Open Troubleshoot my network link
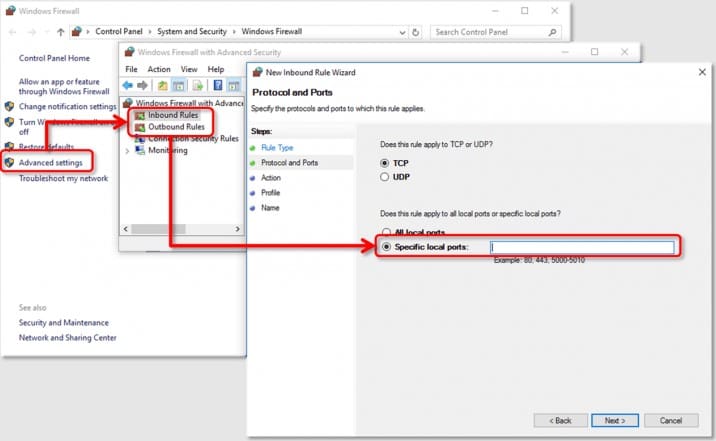This screenshot has height=441, width=716. [x=63, y=178]
